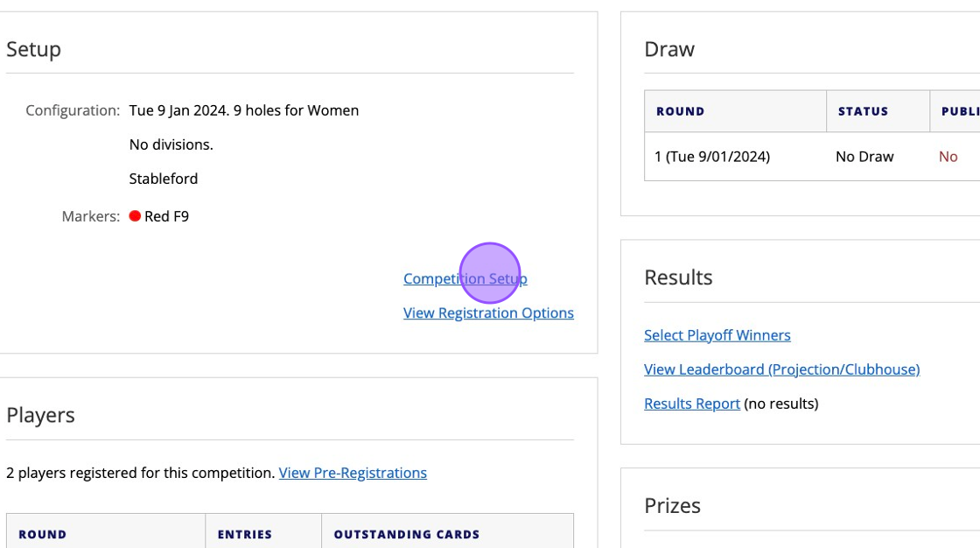The width and height of the screenshot is (980, 548).
Task: Click the Results section heading
Action: click(678, 278)
